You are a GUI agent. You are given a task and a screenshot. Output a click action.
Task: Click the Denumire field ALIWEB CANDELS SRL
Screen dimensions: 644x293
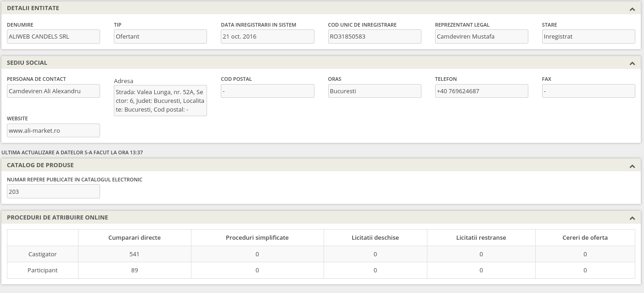tap(53, 37)
